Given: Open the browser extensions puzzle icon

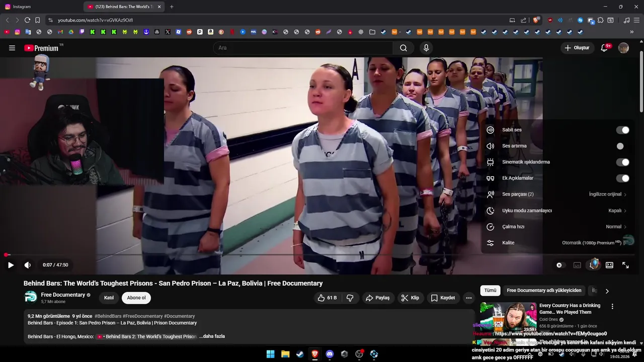Looking at the screenshot, I should click(x=600, y=20).
